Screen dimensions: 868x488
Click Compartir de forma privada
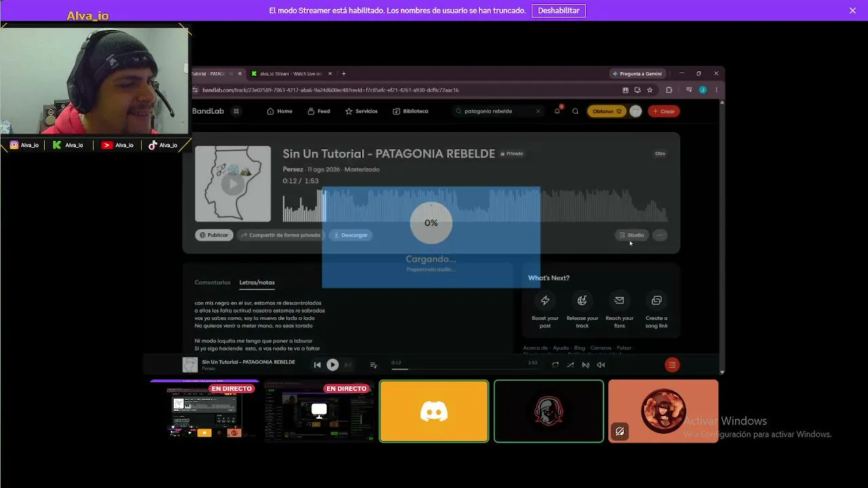[280, 235]
